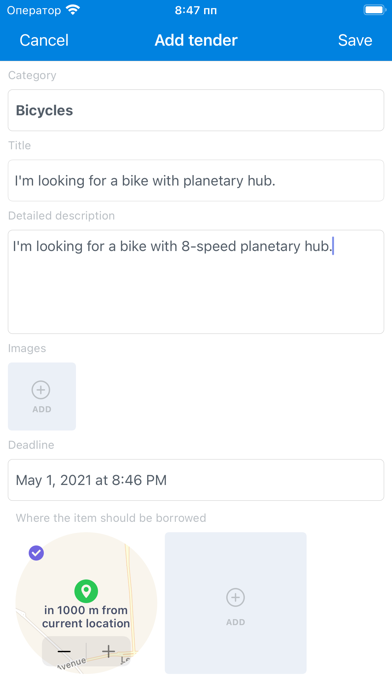Click the green location pin on map
The height and width of the screenshot is (696, 392).
86,591
